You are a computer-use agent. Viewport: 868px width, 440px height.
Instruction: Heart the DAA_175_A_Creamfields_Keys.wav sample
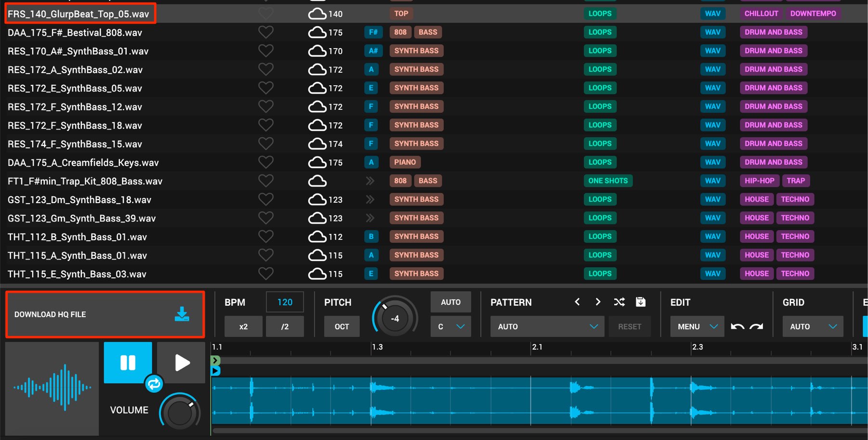(x=266, y=162)
